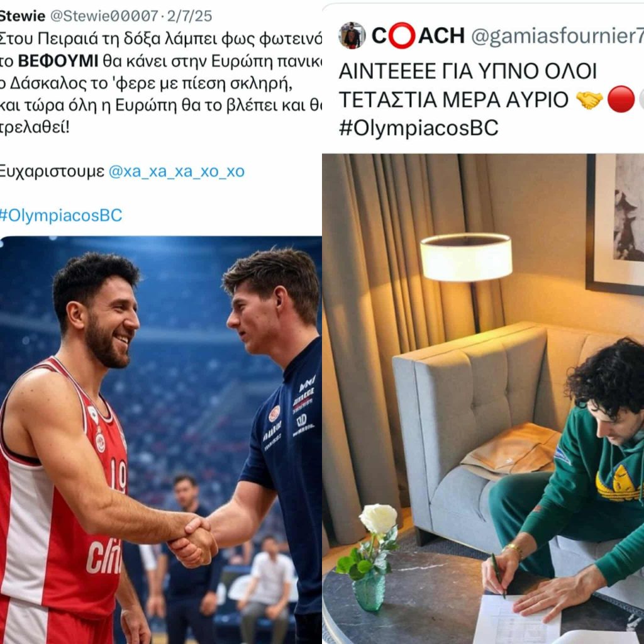Click the ΤΕΤΑΣΤΙΑ ΜΕΡΑ ΑΥΡΙΟ text
The width and height of the screenshot is (644, 644).
click(x=454, y=99)
